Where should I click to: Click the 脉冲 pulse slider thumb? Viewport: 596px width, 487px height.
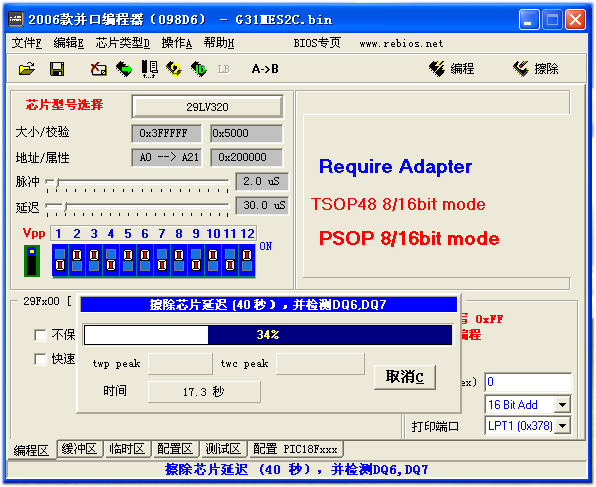point(57,182)
